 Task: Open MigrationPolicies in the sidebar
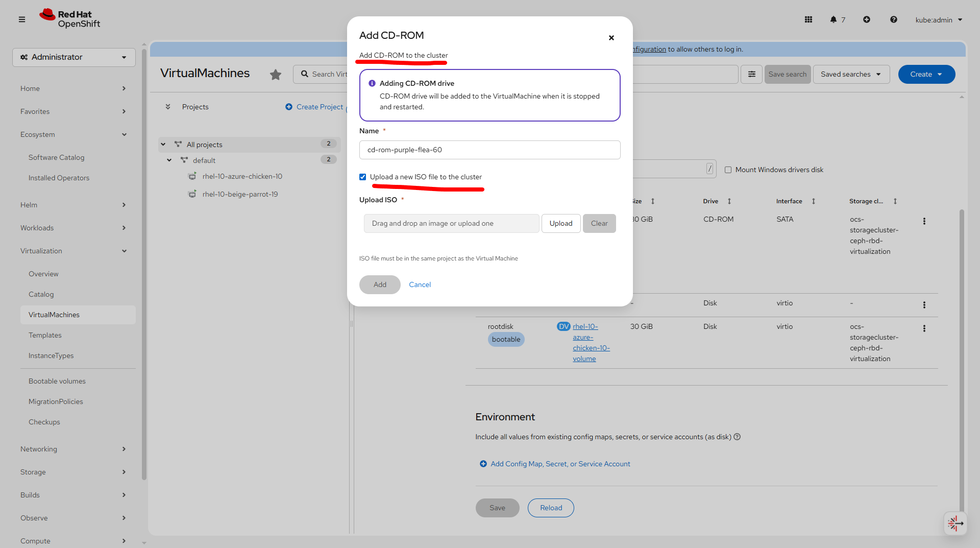pyautogui.click(x=56, y=401)
